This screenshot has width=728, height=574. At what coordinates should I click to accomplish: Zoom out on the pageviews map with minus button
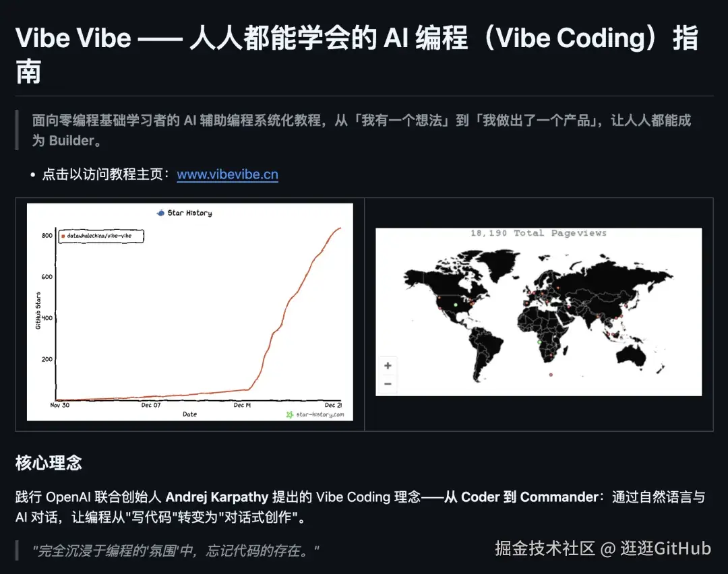click(388, 384)
